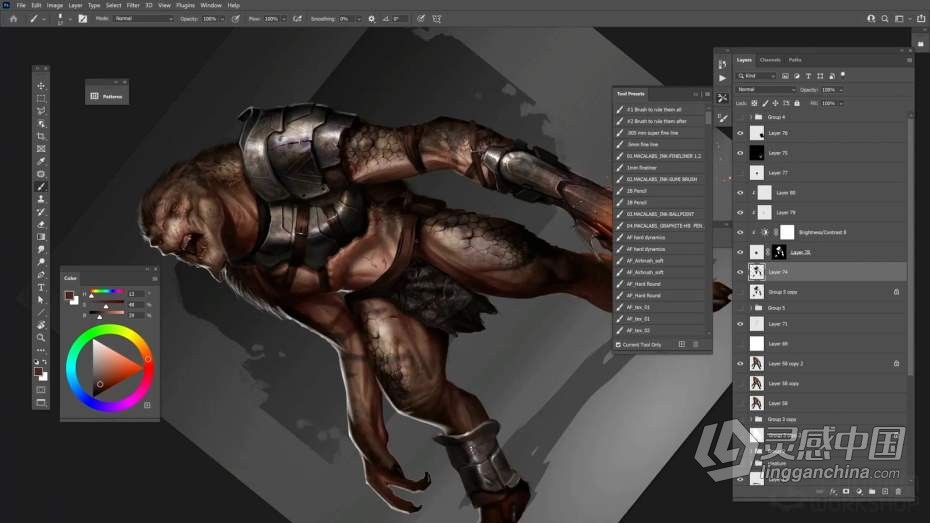Open the Filter menu
This screenshot has width=930, height=523.
tap(133, 5)
